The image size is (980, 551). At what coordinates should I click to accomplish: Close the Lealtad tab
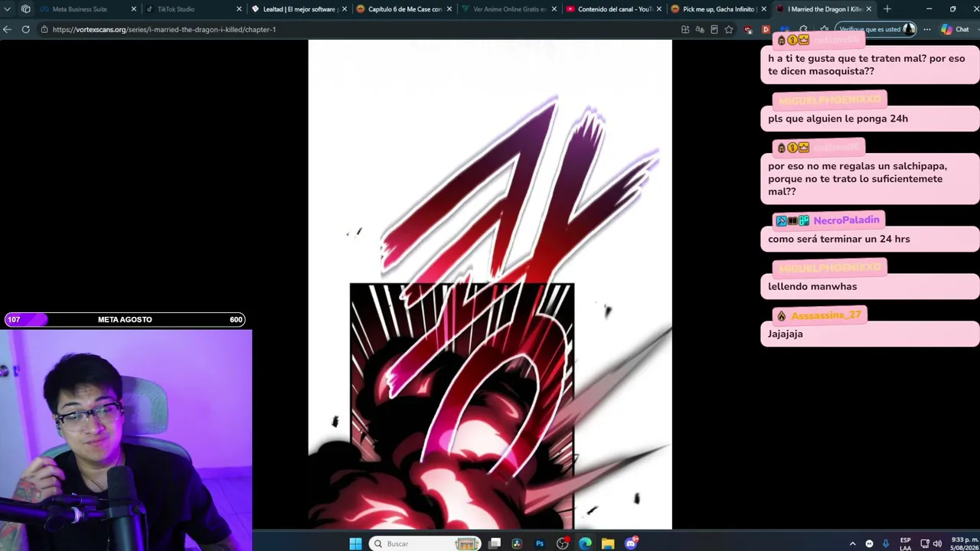(x=344, y=9)
